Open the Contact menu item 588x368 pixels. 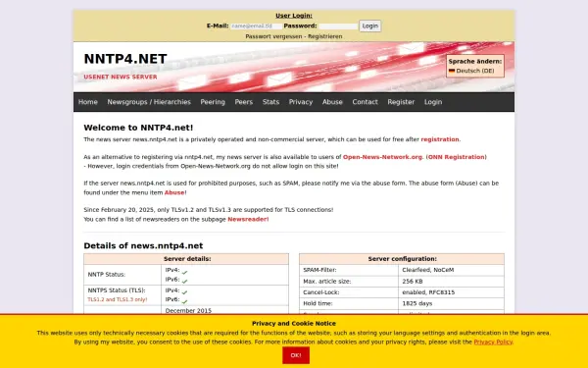(x=365, y=102)
